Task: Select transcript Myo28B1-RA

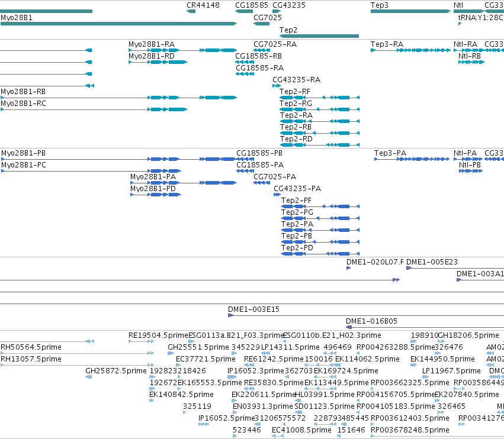Action: [x=182, y=50]
